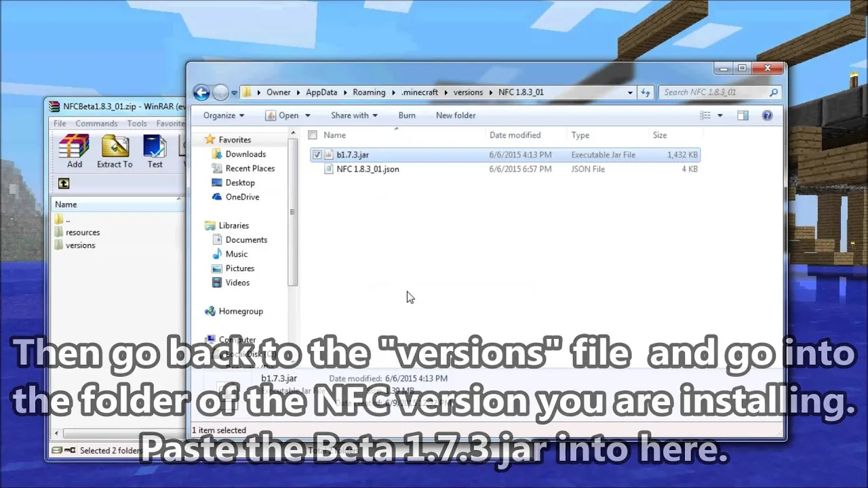Click WinRAR up one level icon
Screen dimensions: 868x488
64,184
